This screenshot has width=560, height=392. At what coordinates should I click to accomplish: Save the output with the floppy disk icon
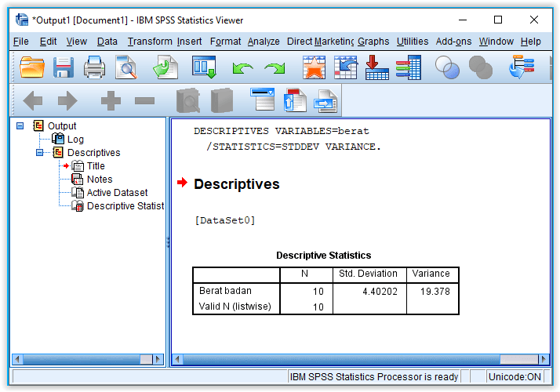64,67
